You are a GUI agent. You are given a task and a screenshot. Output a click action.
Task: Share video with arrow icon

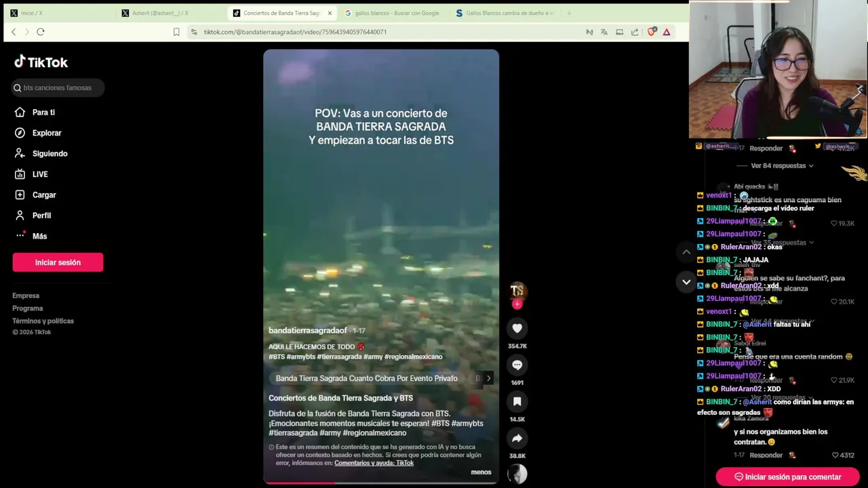coord(517,439)
